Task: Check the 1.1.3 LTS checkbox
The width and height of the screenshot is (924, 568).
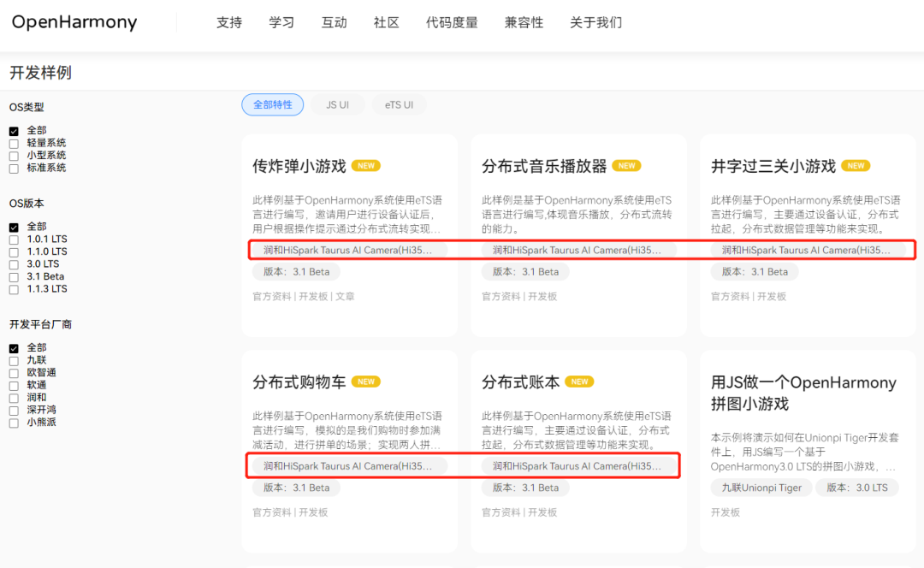Action: point(14,289)
